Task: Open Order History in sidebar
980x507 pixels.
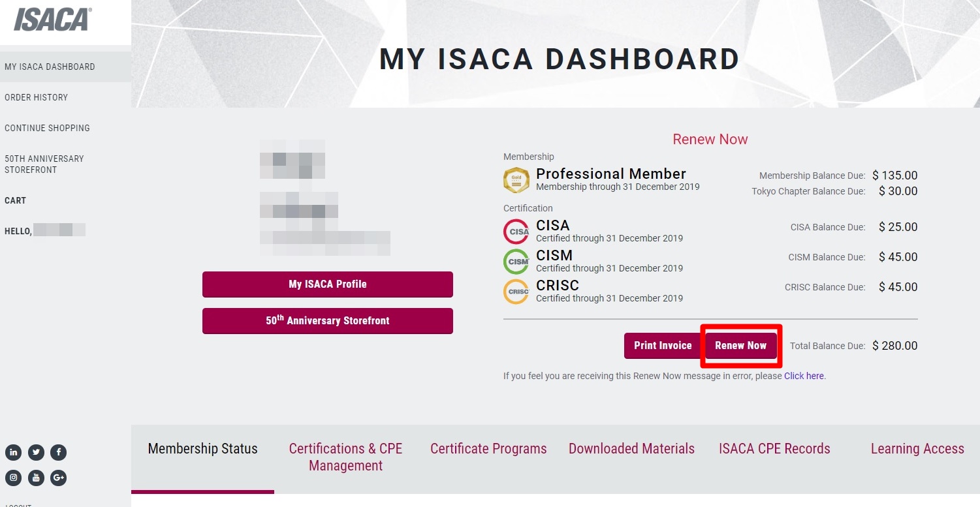Action: point(36,97)
